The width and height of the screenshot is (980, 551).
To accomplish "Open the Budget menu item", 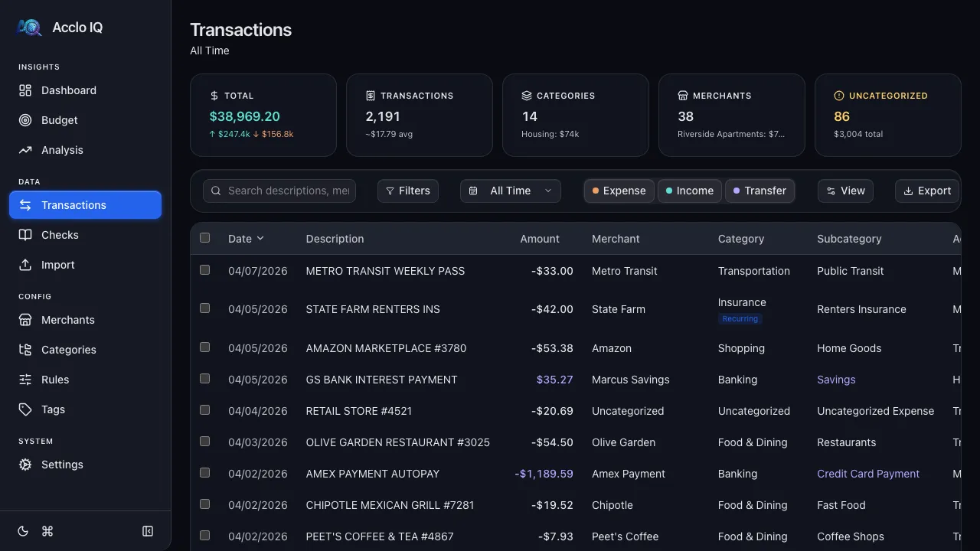I will (86, 120).
